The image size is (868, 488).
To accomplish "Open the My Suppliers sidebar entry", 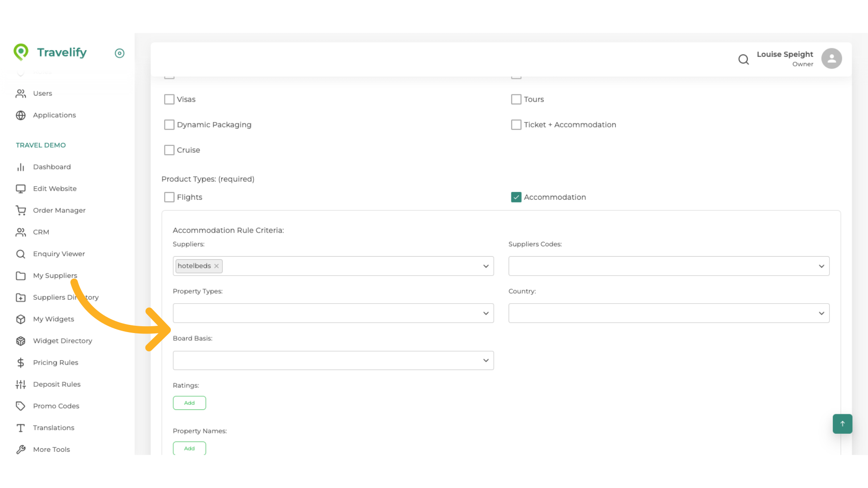I will tap(55, 275).
